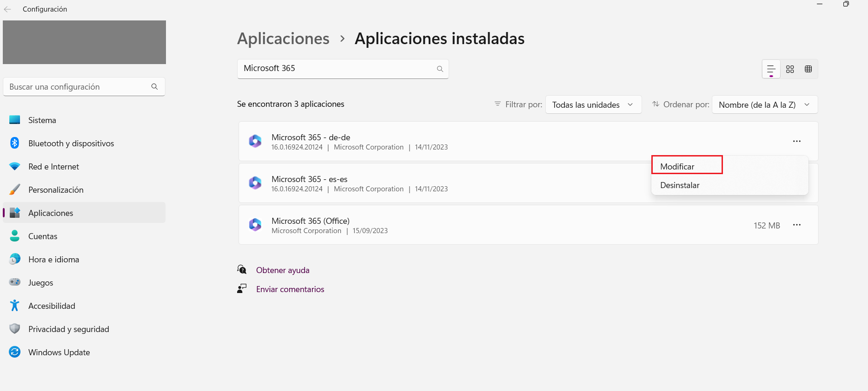Open more options for Microsoft 365 (Office)
The height and width of the screenshot is (391, 868).
(797, 225)
